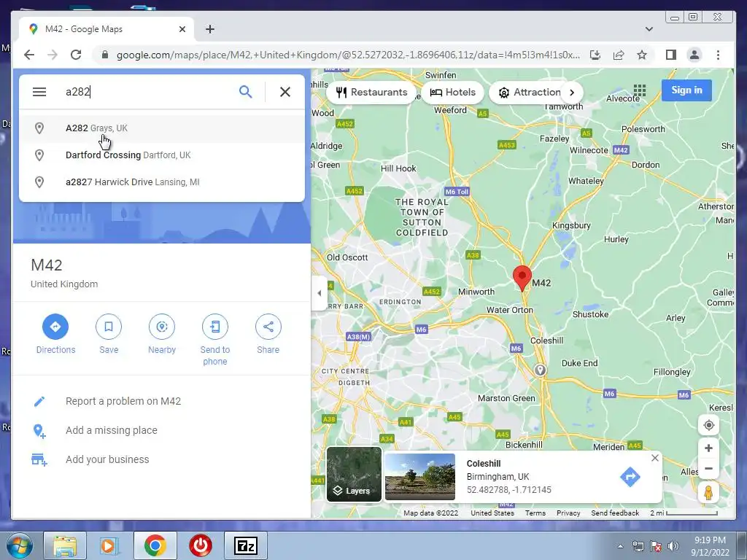Screen dimensions: 747x560
Task: Open the Privacy link on map footer
Action: click(x=568, y=513)
